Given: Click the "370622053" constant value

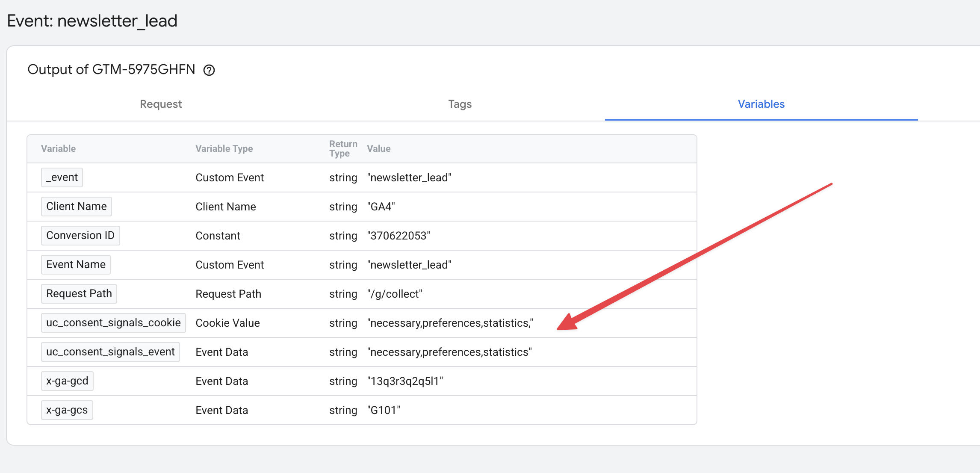Looking at the screenshot, I should 398,236.
